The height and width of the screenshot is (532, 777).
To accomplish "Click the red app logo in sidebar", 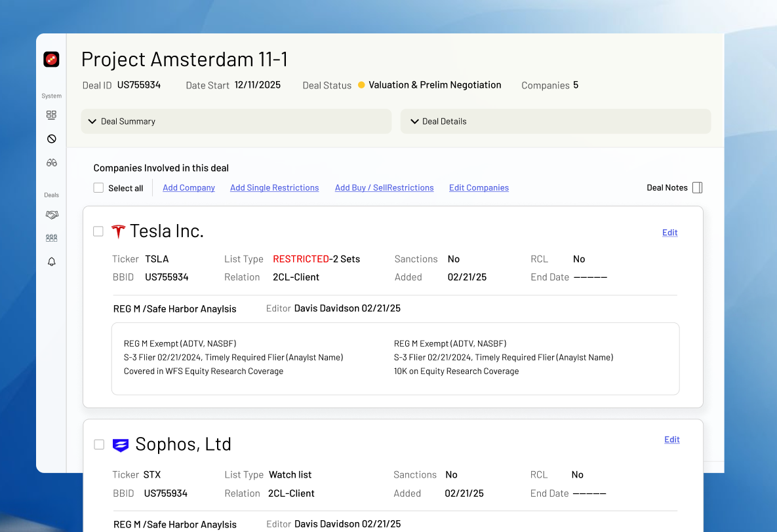I will click(51, 60).
